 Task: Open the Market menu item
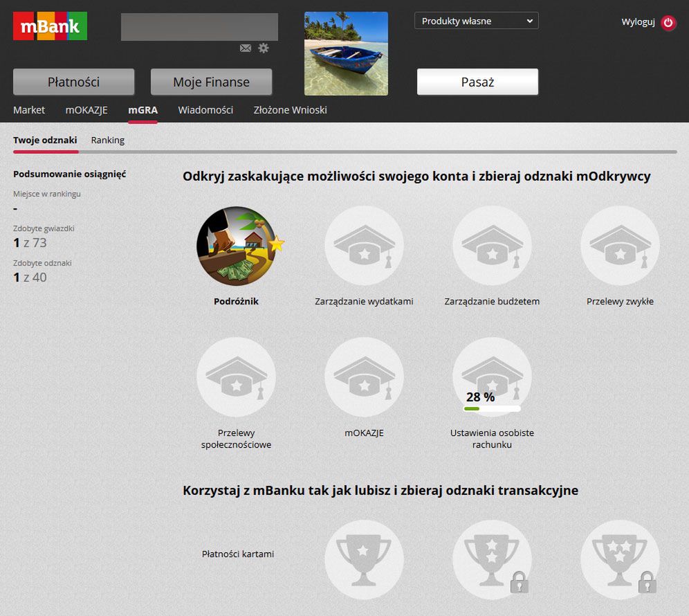tap(29, 110)
